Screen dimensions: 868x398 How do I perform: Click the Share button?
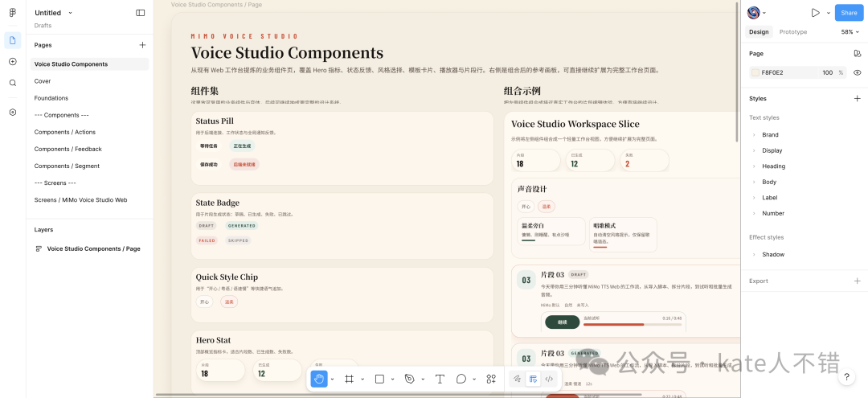[x=849, y=13]
